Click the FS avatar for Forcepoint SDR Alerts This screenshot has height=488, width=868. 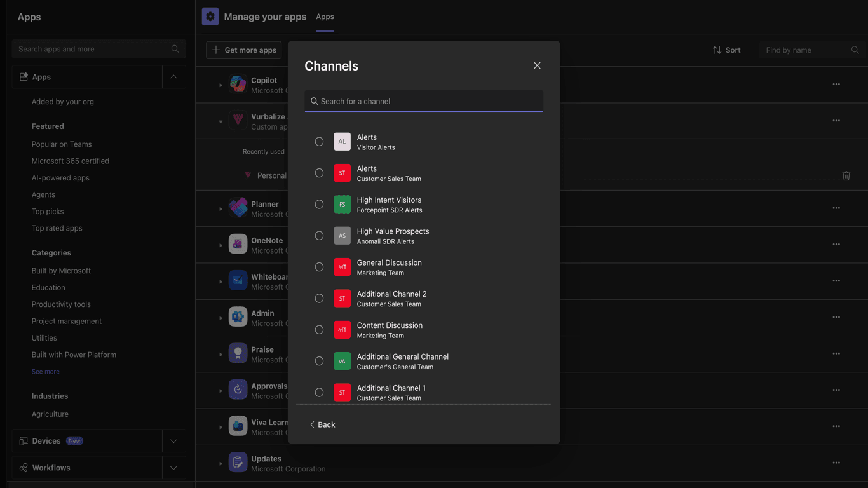click(342, 204)
